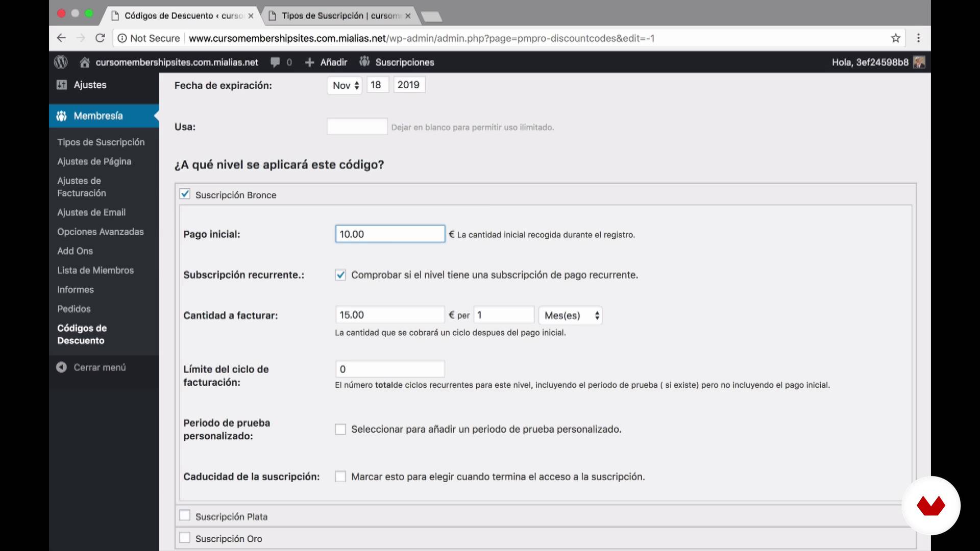980x551 pixels.
Task: Open the Mes(es) billing period dropdown
Action: pyautogui.click(x=571, y=315)
